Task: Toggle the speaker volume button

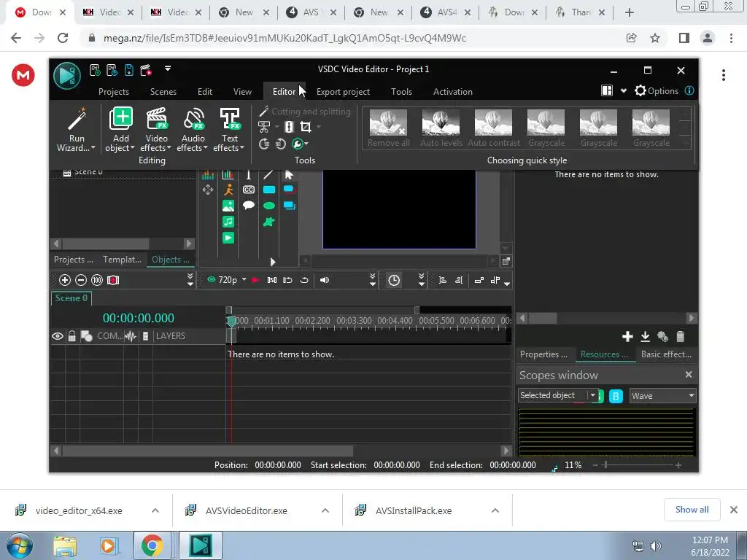Action: point(325,280)
